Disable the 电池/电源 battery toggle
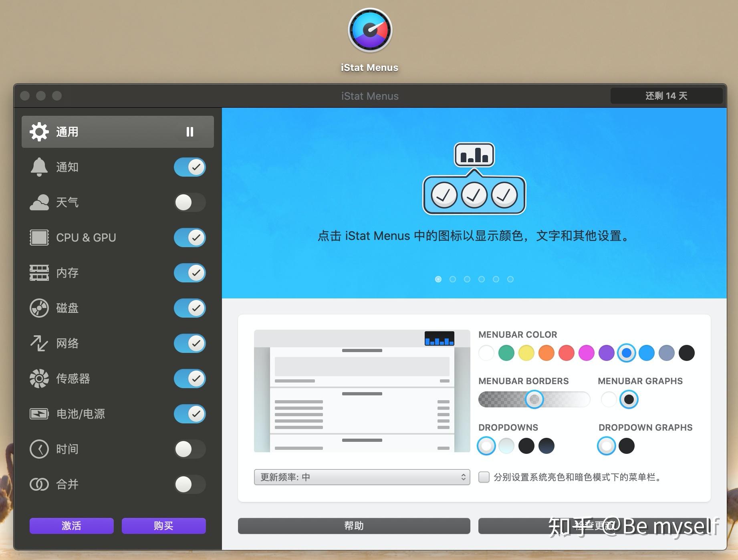This screenshot has width=738, height=560. [190, 414]
